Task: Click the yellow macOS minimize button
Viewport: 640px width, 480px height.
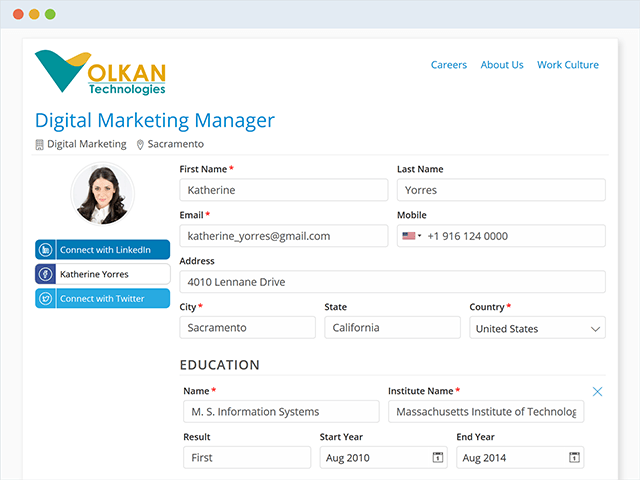Action: click(x=34, y=14)
